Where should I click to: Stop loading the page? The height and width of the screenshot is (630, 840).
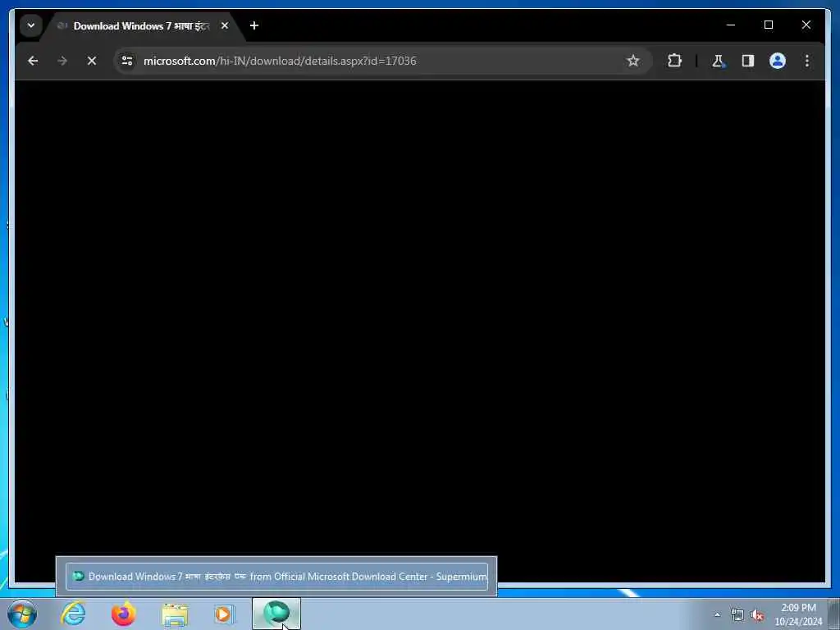pyautogui.click(x=92, y=61)
